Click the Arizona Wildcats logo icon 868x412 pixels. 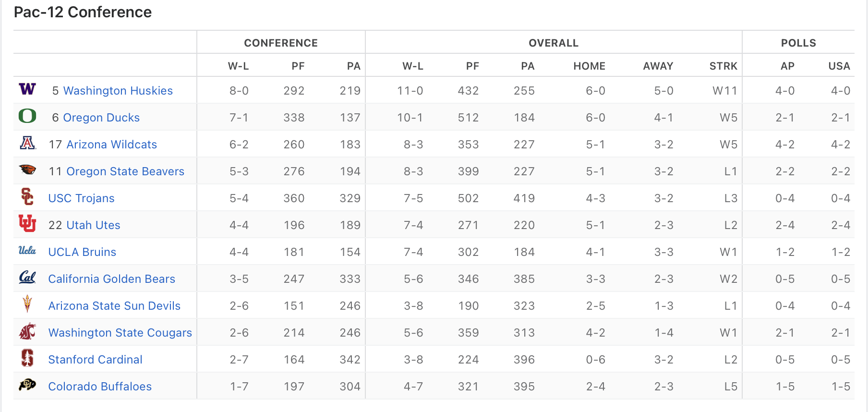(x=27, y=143)
